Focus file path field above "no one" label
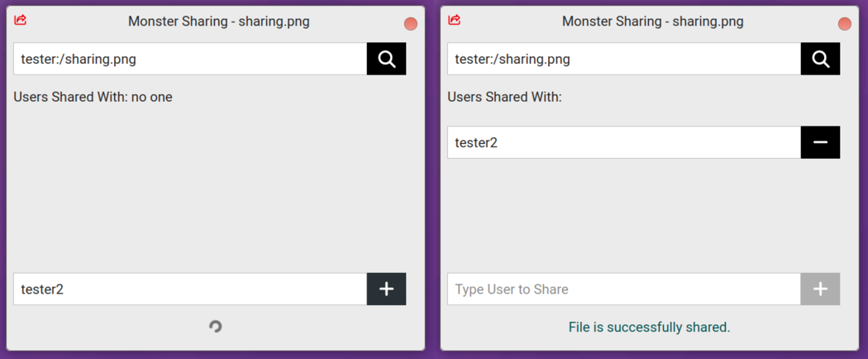Image resolution: width=868 pixels, height=359 pixels. (x=190, y=59)
